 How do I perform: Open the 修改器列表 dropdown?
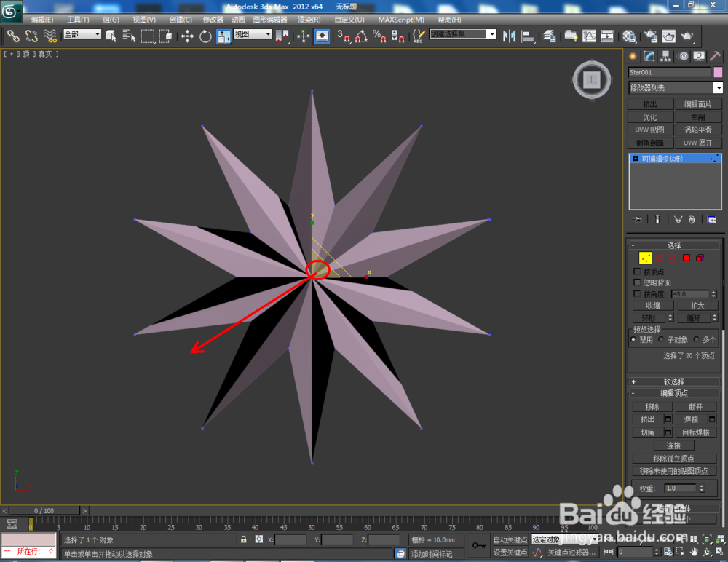click(x=676, y=87)
